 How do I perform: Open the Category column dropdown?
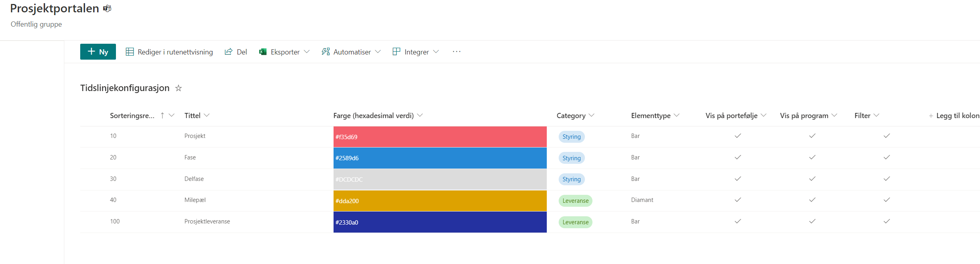(591, 115)
